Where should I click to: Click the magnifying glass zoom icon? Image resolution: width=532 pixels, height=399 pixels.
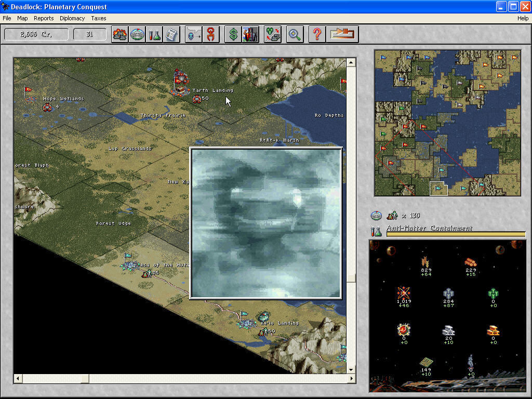(x=295, y=34)
